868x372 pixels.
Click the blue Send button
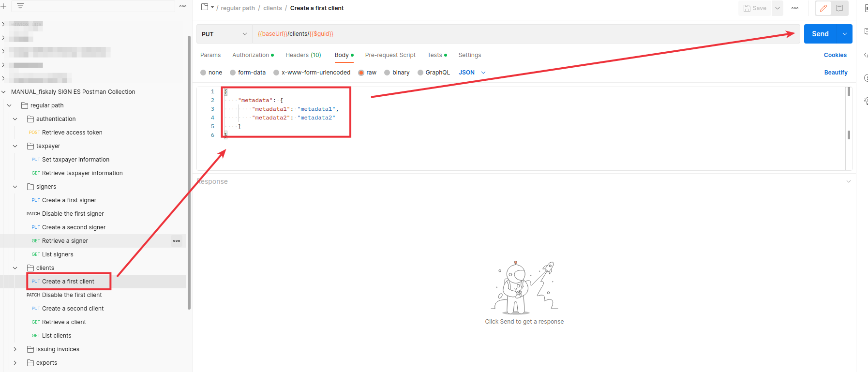click(820, 34)
